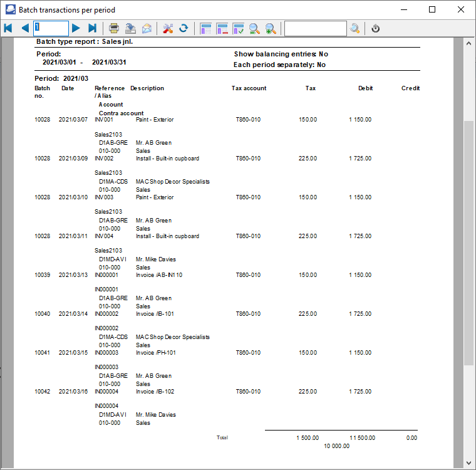Image resolution: width=476 pixels, height=470 pixels.
Task: Click the first page layout view icon
Action: pos(205,28)
